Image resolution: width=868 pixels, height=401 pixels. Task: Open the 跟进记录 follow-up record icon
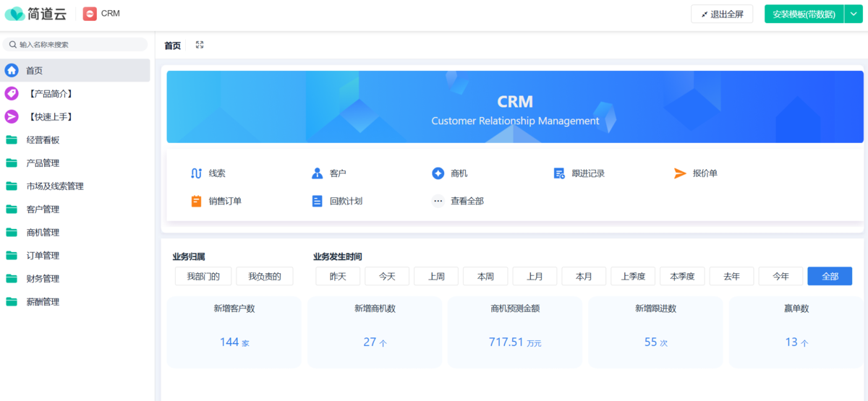pos(559,173)
